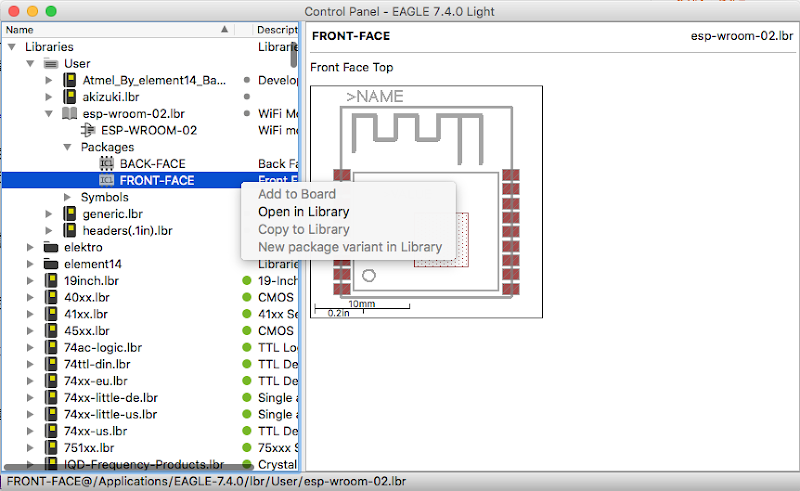Expand the generic.lbr node

click(49, 214)
